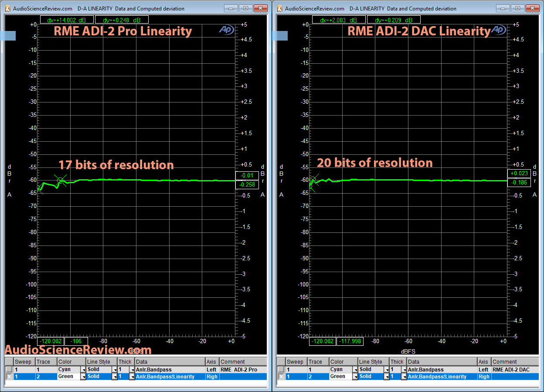Click Data column header in ADI-2 Pro legend
Image resolution: width=544 pixels, height=392 pixels.
[170, 362]
